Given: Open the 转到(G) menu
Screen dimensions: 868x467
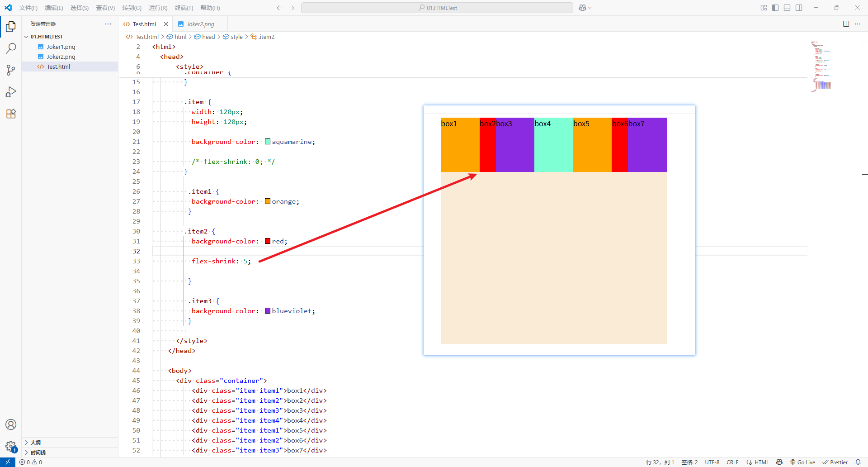Looking at the screenshot, I should pyautogui.click(x=132, y=8).
